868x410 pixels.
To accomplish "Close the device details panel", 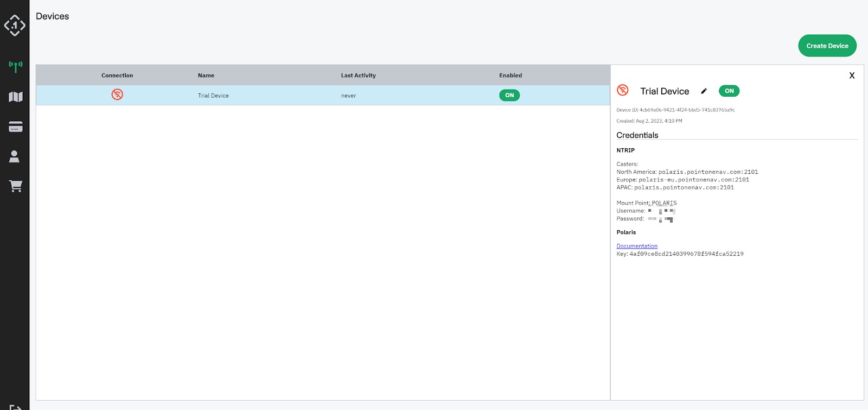I will pos(852,75).
